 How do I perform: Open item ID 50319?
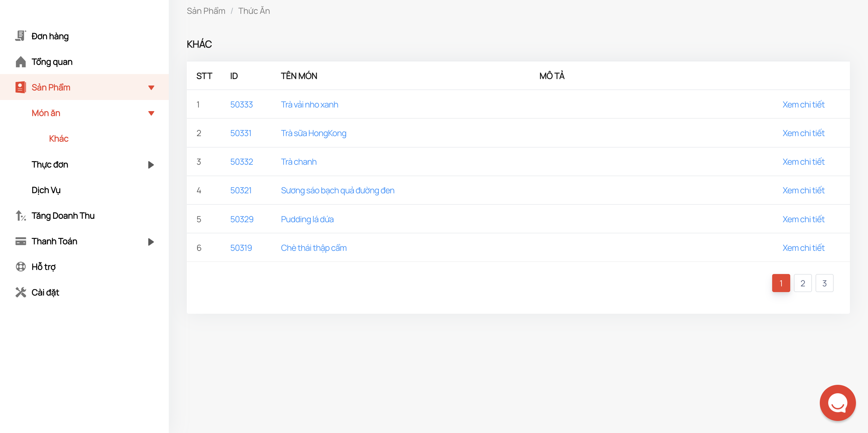[x=241, y=248]
